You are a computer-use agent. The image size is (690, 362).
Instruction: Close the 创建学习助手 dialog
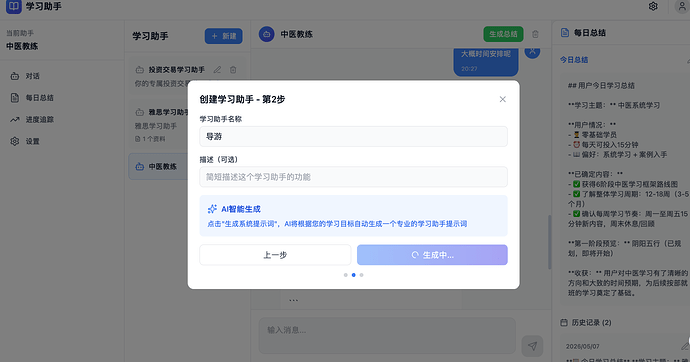click(x=503, y=99)
